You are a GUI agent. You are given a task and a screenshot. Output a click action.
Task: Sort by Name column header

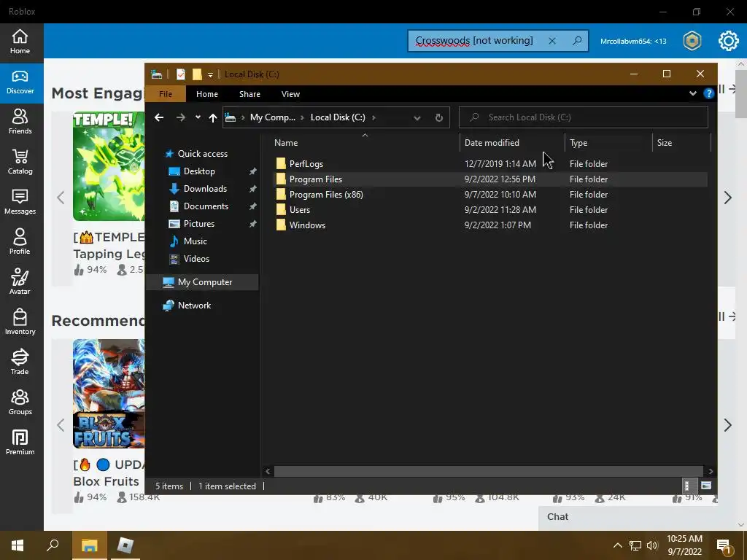[x=365, y=142]
